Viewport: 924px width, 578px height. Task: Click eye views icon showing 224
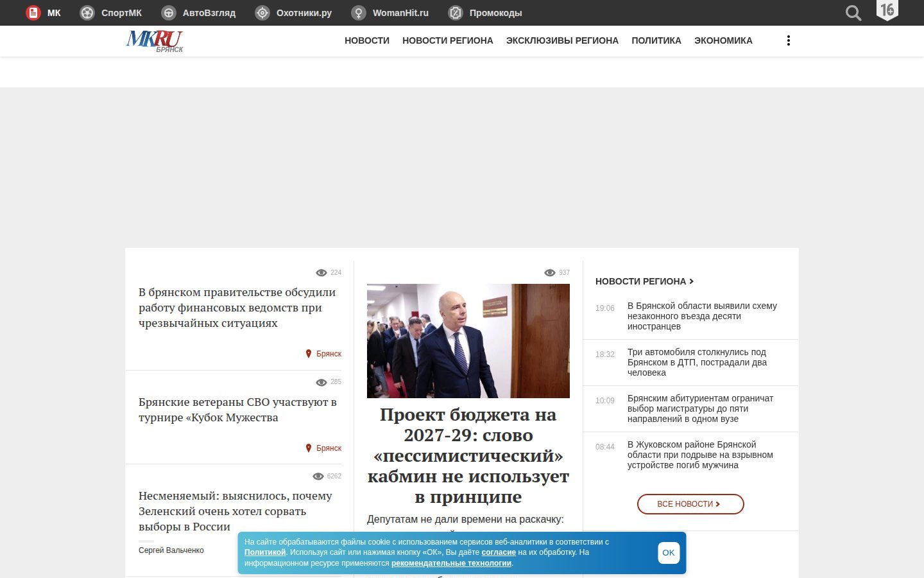[x=321, y=273]
